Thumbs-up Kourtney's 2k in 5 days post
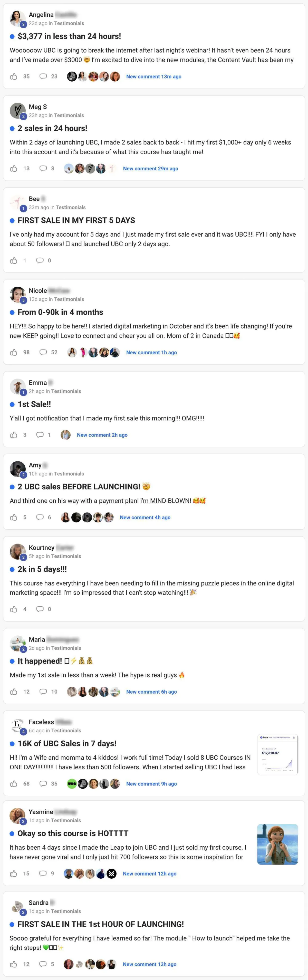The width and height of the screenshot is (308, 980). click(x=14, y=609)
